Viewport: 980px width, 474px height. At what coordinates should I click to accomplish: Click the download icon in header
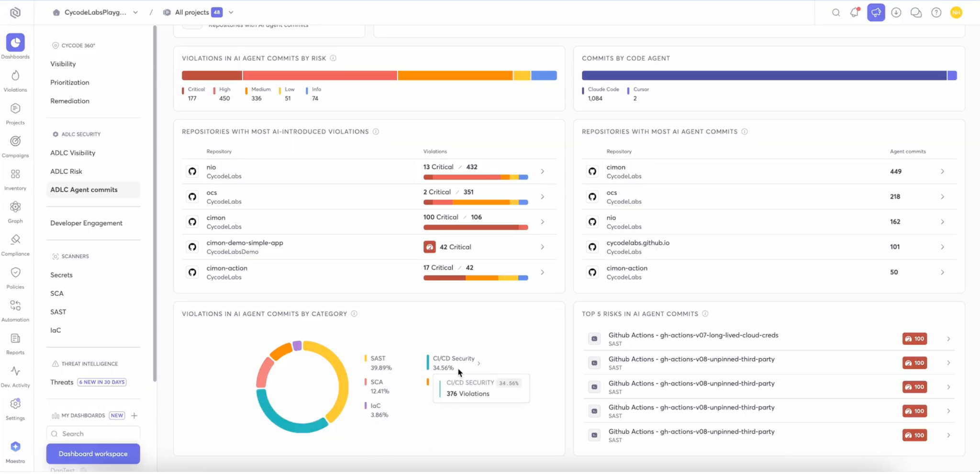[x=896, y=12]
